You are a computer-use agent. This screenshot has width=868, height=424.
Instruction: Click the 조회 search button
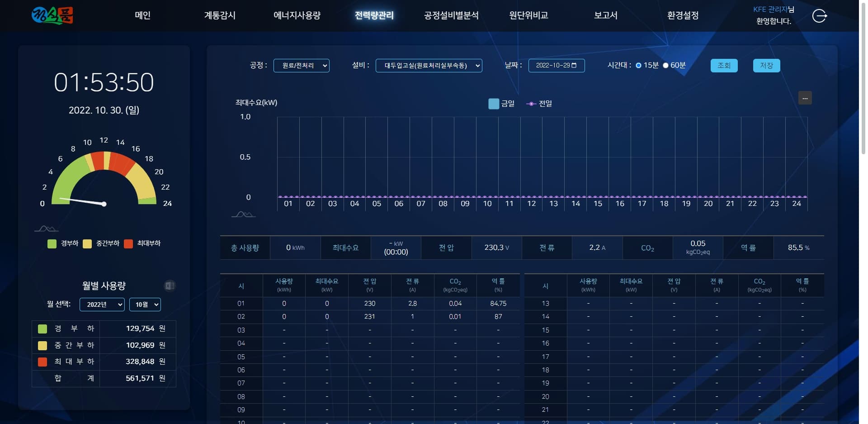pos(724,65)
